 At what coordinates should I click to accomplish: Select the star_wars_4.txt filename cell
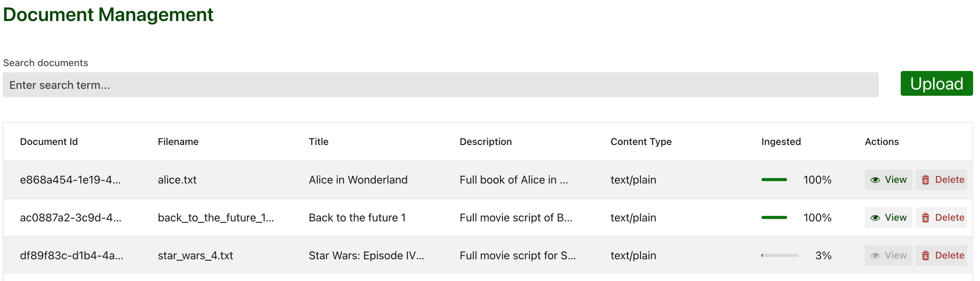pyautogui.click(x=196, y=256)
